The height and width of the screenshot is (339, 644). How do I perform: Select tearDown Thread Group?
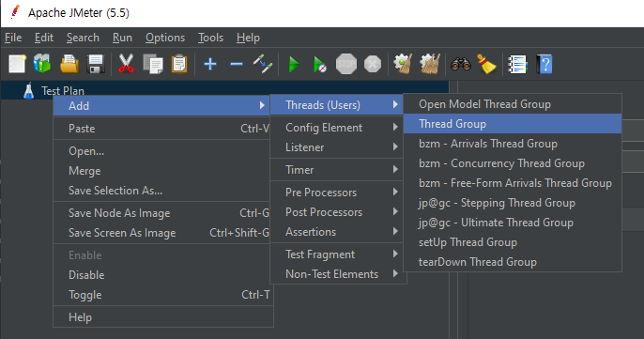click(x=513, y=262)
